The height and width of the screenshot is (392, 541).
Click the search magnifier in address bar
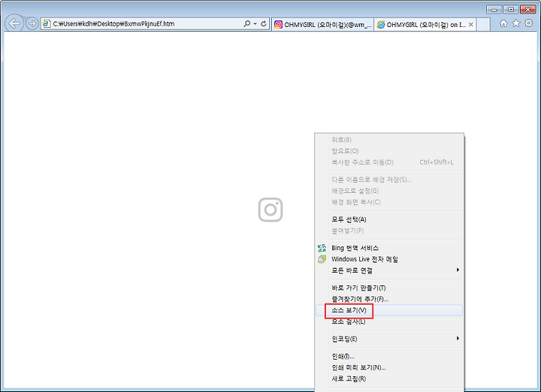pyautogui.click(x=247, y=23)
